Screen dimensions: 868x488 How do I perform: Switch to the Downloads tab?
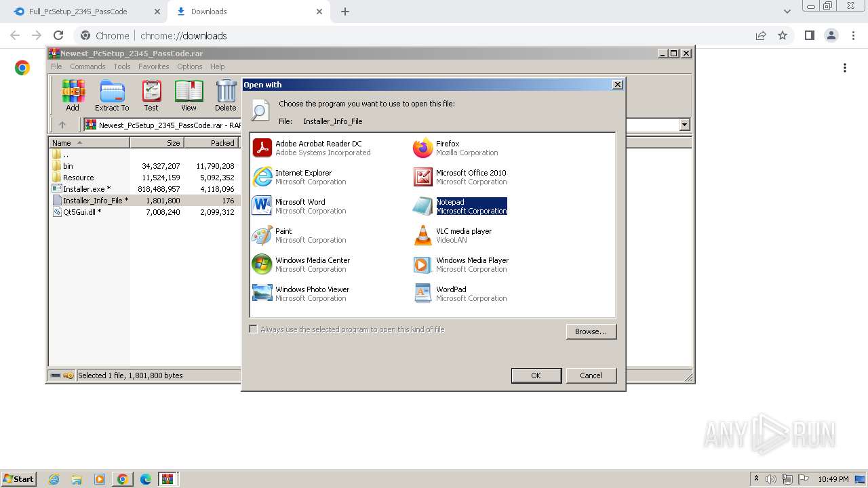tap(248, 12)
